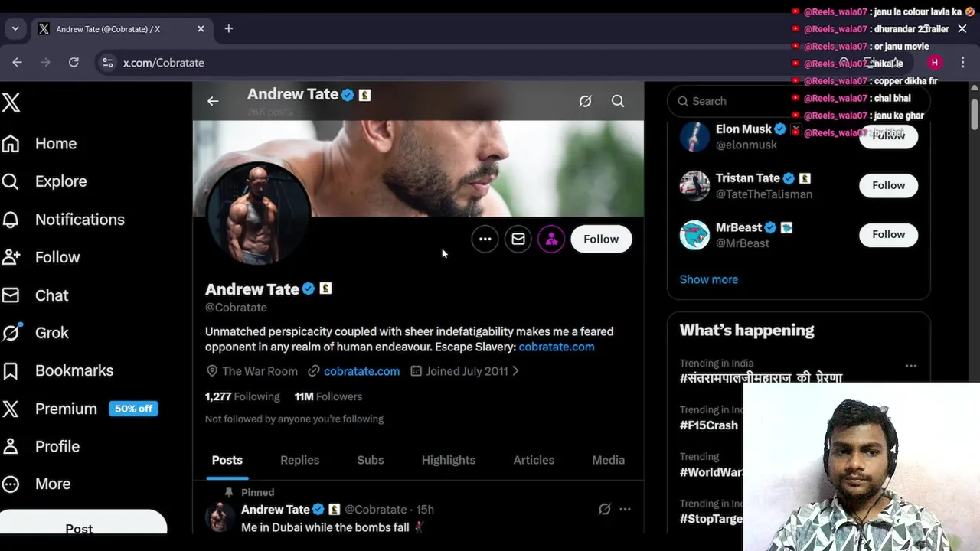The image size is (980, 551).
Task: Click the affiliate badge beside profile name
Action: (x=325, y=289)
